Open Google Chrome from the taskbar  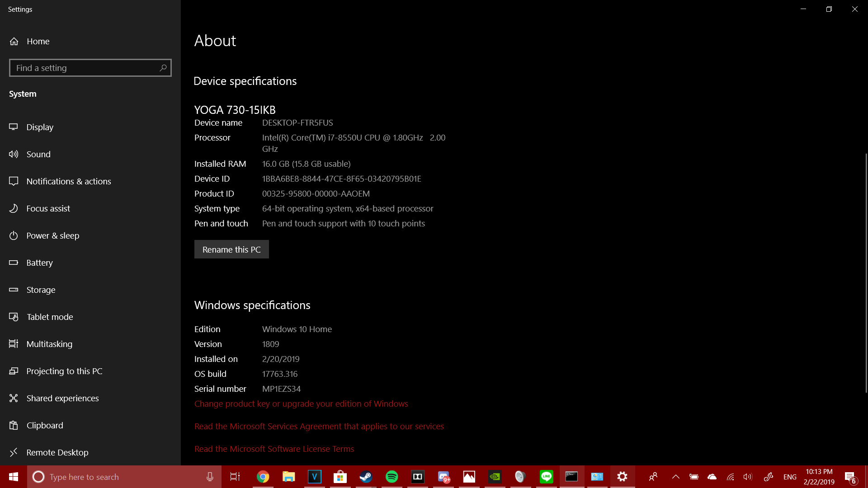[x=263, y=477]
